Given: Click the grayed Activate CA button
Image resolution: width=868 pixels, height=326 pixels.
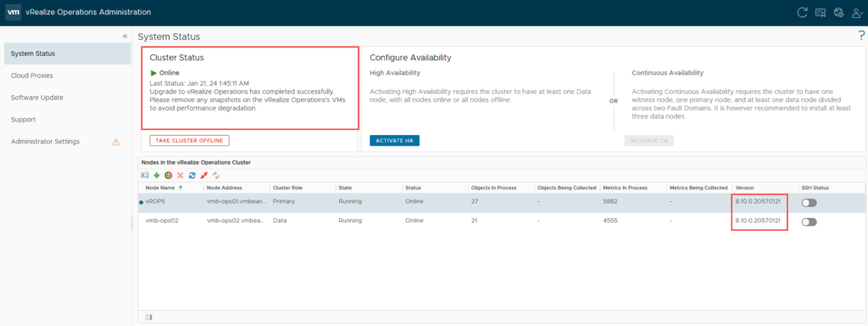Looking at the screenshot, I should [x=648, y=140].
